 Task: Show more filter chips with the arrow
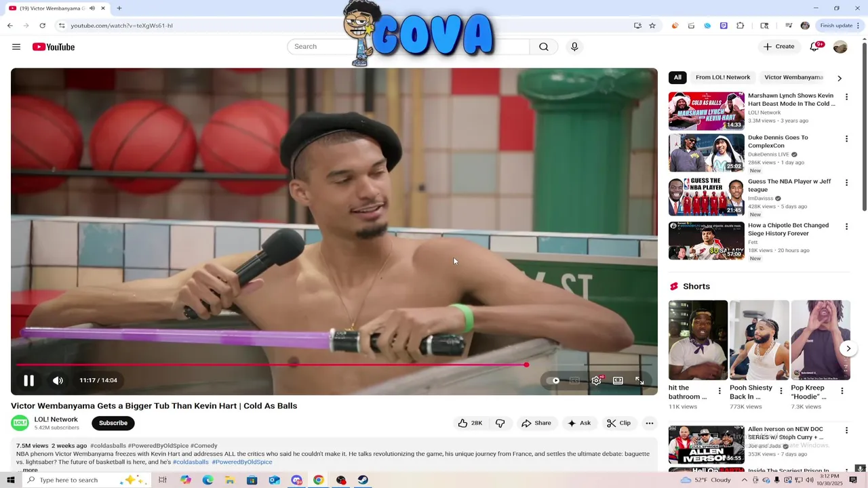click(x=840, y=78)
